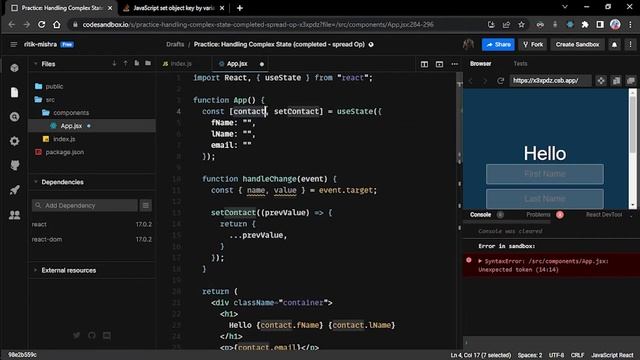The image size is (640, 360).
Task: Expand the External resources section
Action: click(36, 270)
